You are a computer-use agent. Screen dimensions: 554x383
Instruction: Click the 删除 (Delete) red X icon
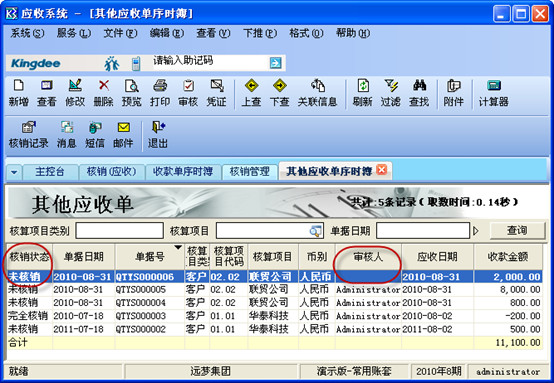[104, 86]
